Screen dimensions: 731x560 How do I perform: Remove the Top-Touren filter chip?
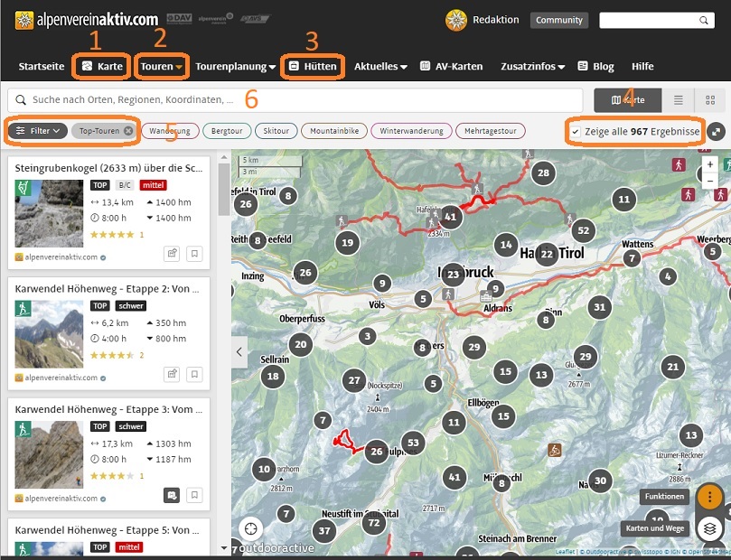(128, 131)
